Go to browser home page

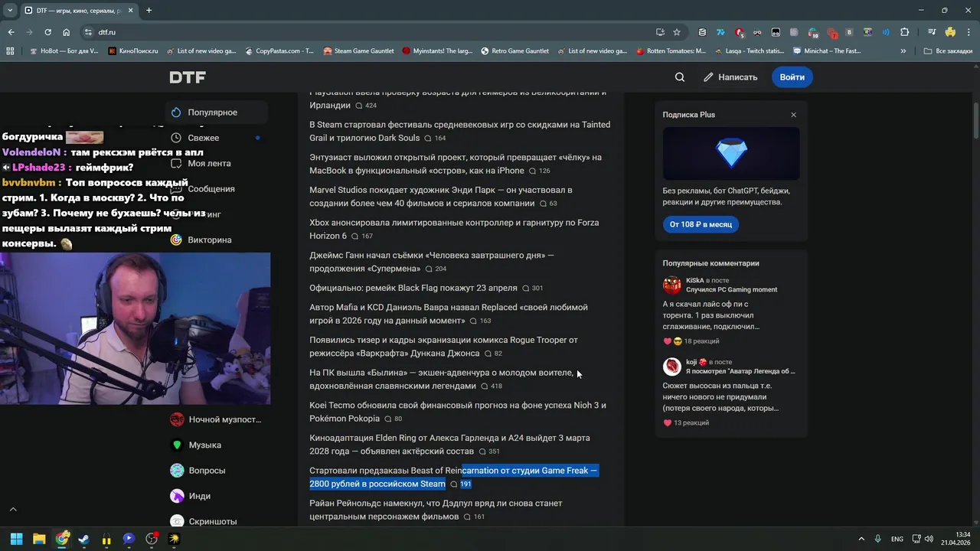tap(67, 32)
